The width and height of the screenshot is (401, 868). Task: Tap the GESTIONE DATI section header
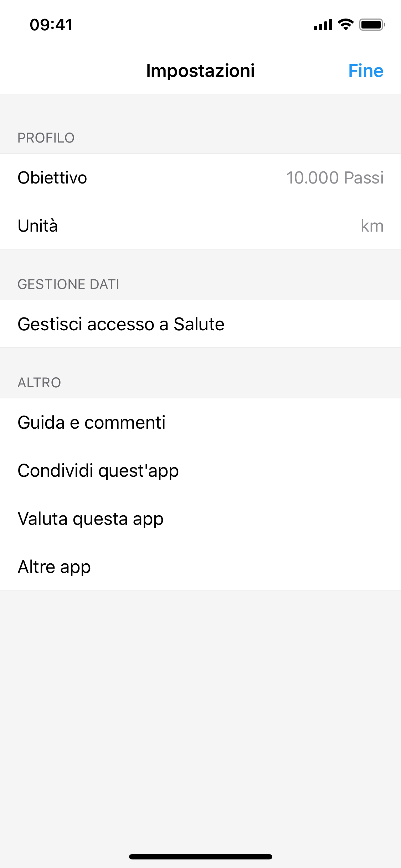(68, 284)
